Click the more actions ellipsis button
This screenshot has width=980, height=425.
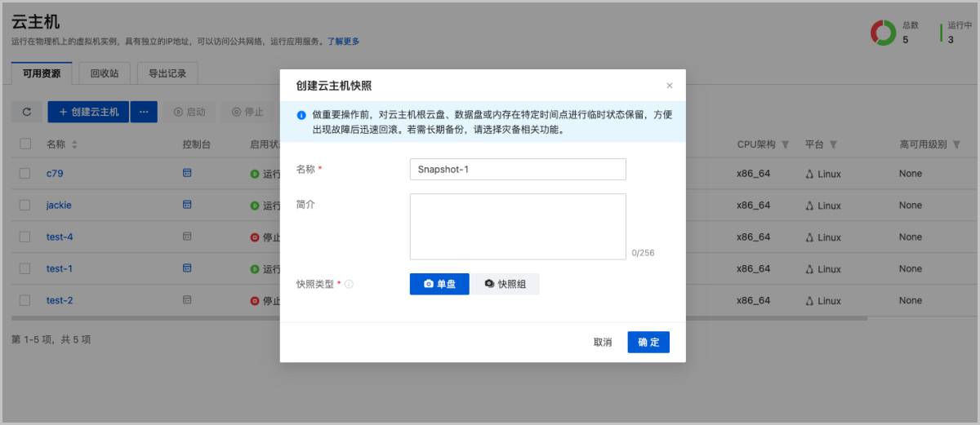tap(144, 112)
